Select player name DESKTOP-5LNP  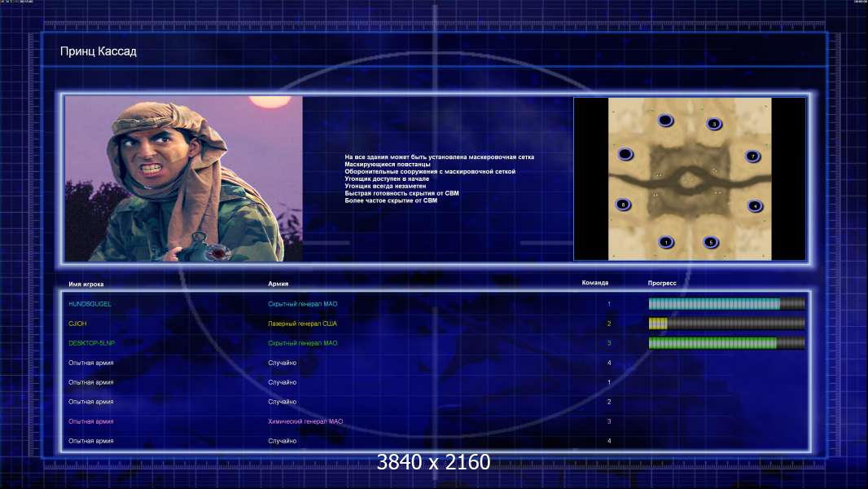92,343
